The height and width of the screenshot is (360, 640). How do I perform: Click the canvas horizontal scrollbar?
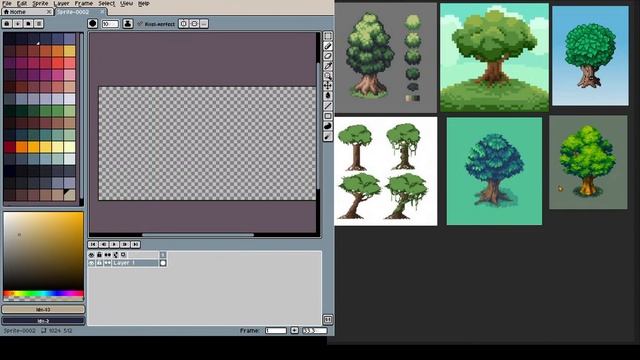coord(198,235)
